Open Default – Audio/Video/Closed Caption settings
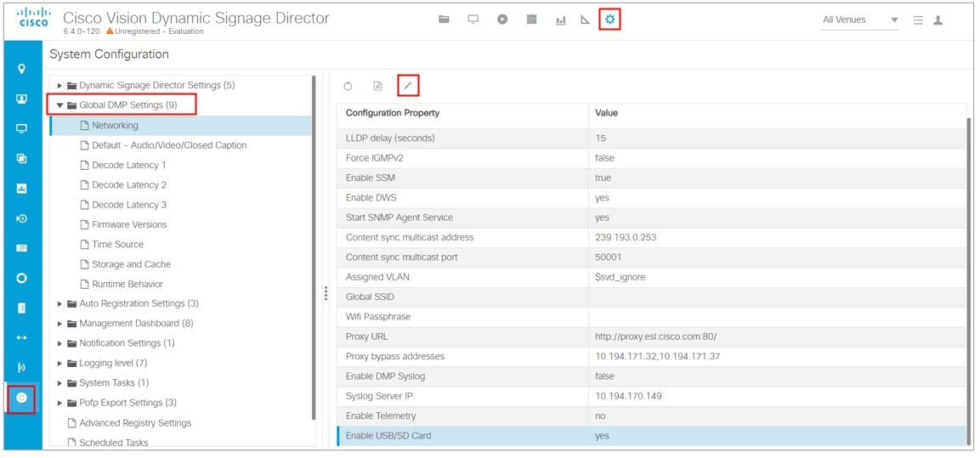Screen dimensions: 980x458 [169, 145]
